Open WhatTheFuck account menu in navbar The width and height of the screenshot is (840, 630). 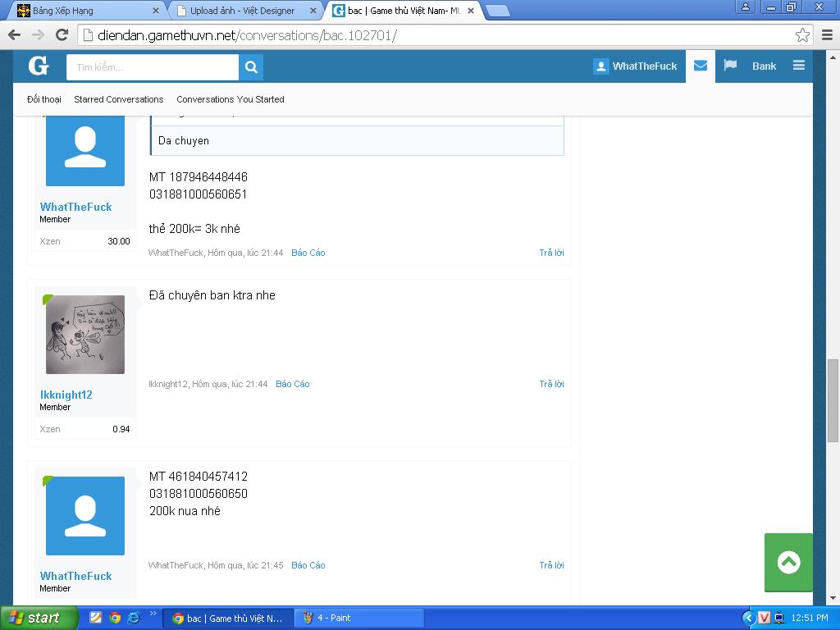click(636, 66)
